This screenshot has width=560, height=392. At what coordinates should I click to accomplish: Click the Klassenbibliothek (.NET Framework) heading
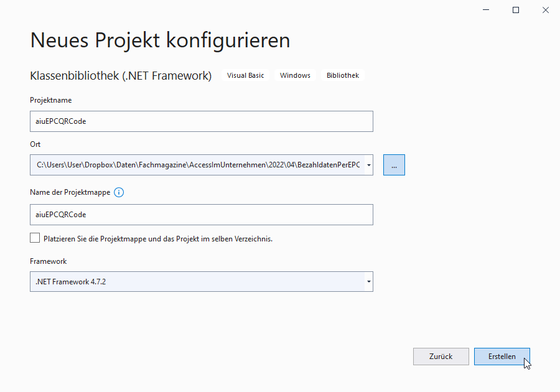(x=121, y=75)
